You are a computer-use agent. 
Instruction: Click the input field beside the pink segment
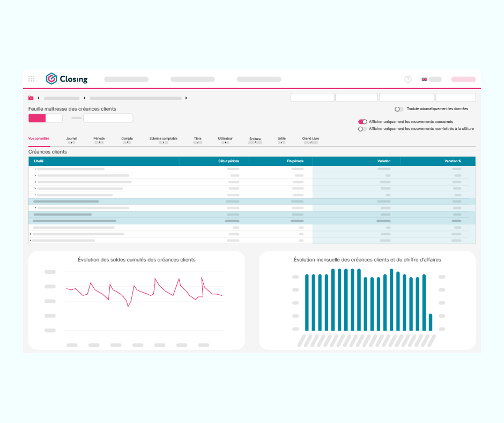click(108, 118)
